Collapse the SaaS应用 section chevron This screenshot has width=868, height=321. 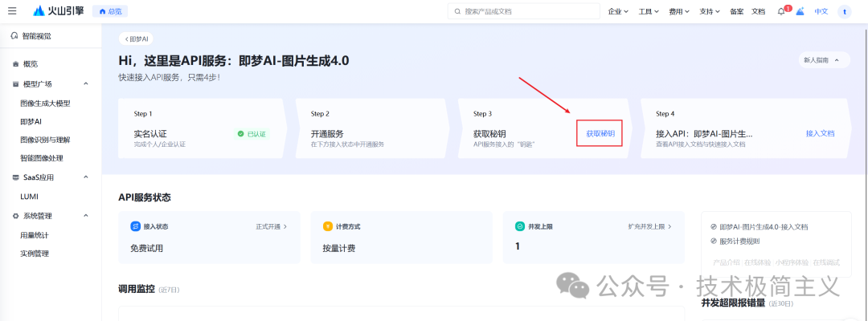tap(86, 177)
